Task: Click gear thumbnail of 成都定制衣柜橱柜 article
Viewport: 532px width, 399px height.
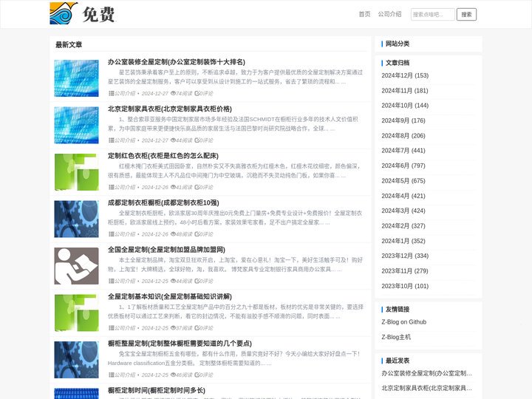Action: (76, 219)
